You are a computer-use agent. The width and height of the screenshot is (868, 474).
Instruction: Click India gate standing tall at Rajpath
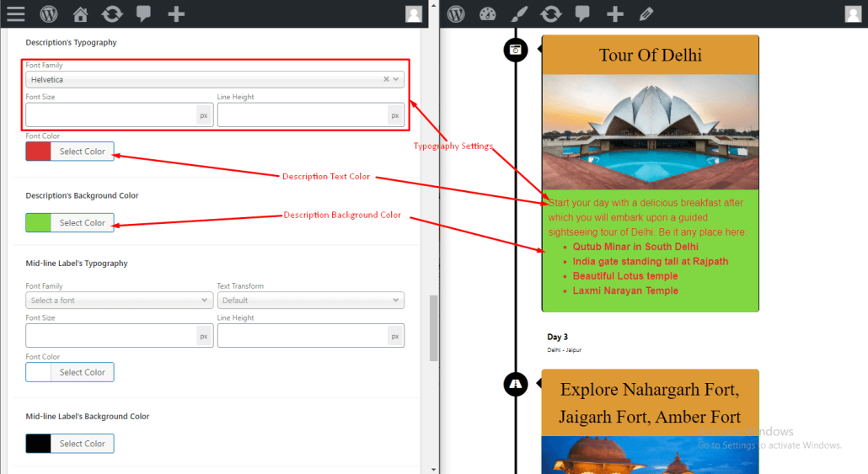click(651, 262)
